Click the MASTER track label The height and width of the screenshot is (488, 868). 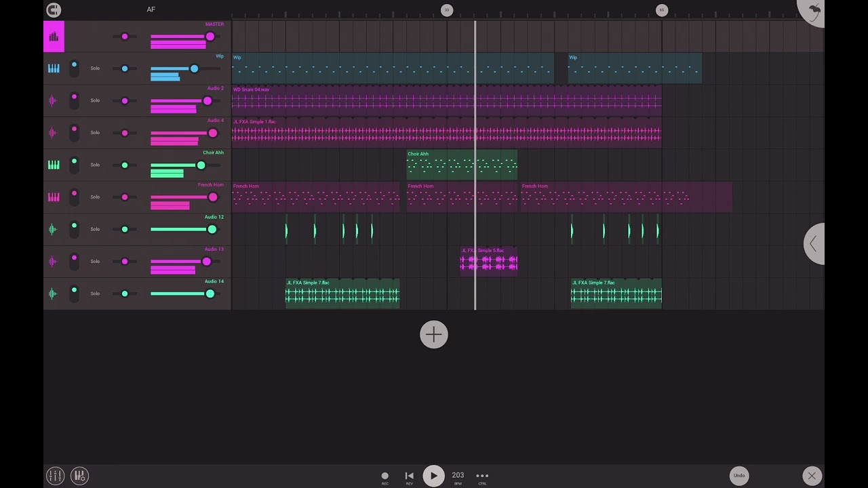pos(214,24)
